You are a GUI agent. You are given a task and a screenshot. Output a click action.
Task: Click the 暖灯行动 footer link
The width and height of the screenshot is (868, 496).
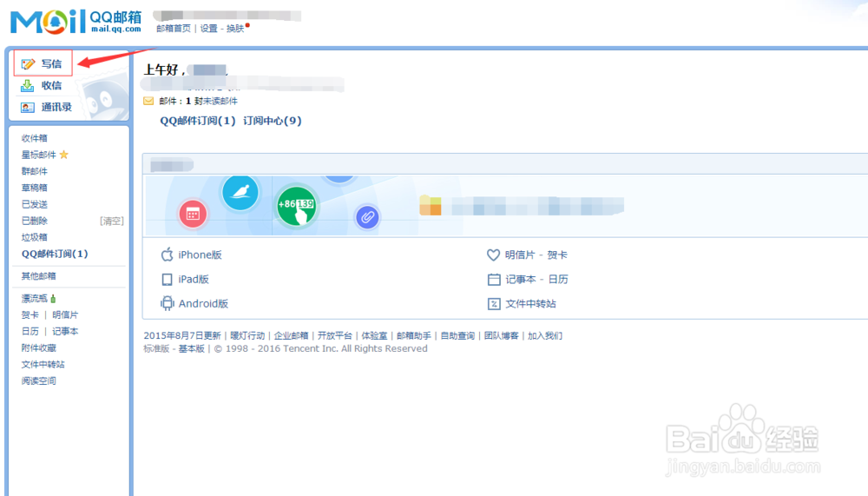[x=247, y=336]
